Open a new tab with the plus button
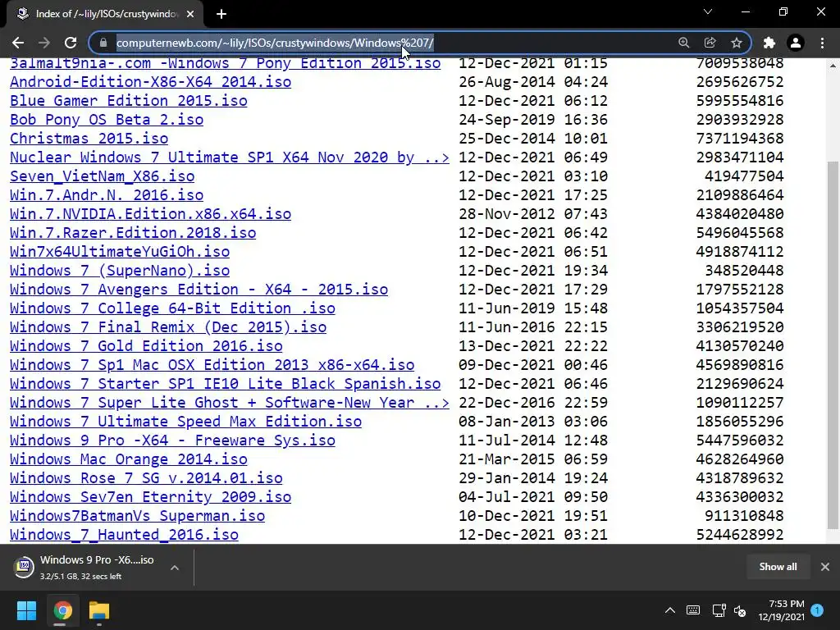 coord(221,14)
